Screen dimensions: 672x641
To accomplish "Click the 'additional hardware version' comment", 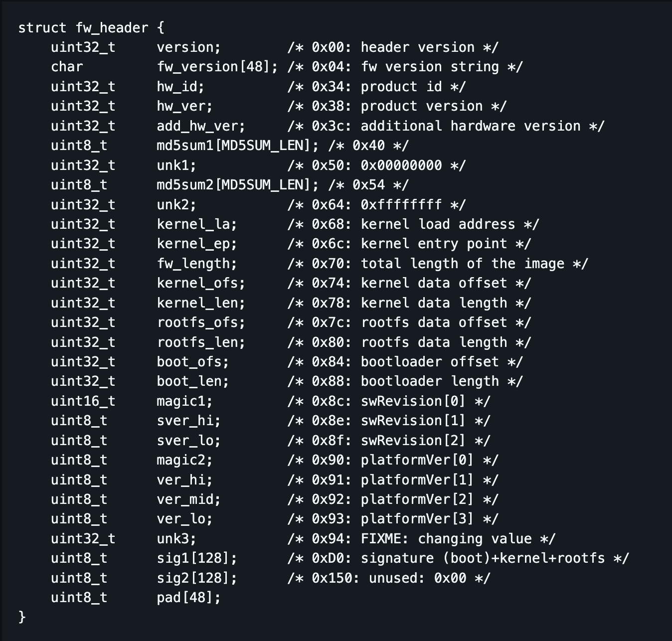I will (x=471, y=126).
